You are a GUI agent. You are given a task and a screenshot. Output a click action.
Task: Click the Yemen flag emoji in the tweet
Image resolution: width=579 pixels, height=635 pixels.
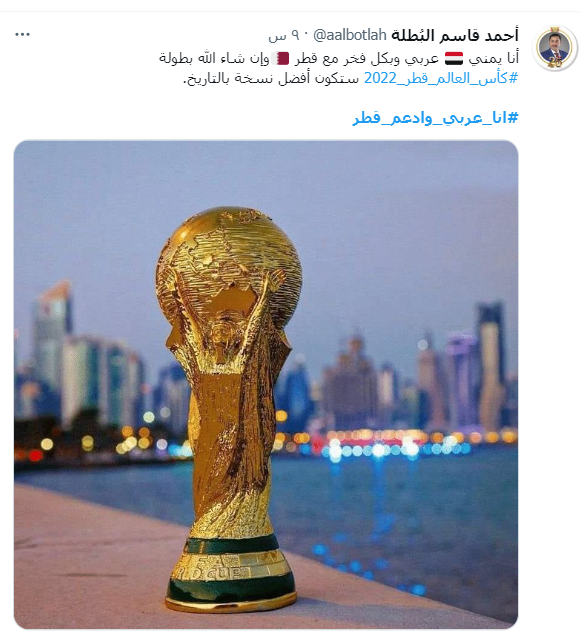coord(454,59)
